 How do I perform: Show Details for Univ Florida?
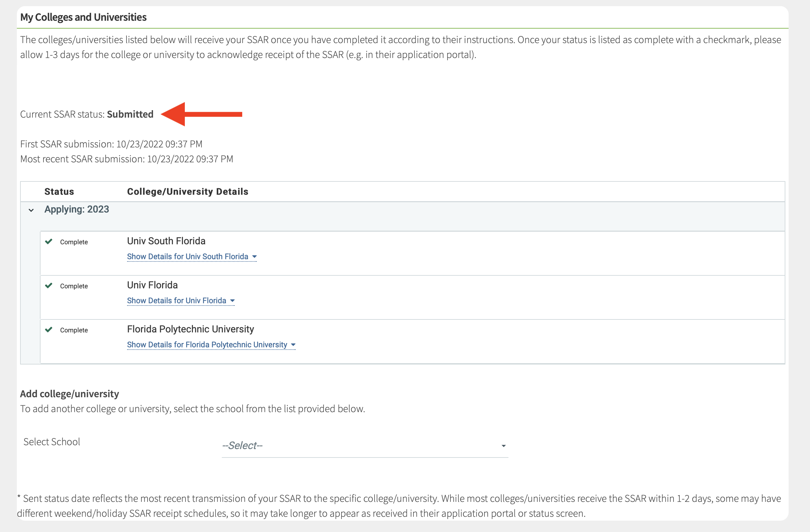[176, 301]
